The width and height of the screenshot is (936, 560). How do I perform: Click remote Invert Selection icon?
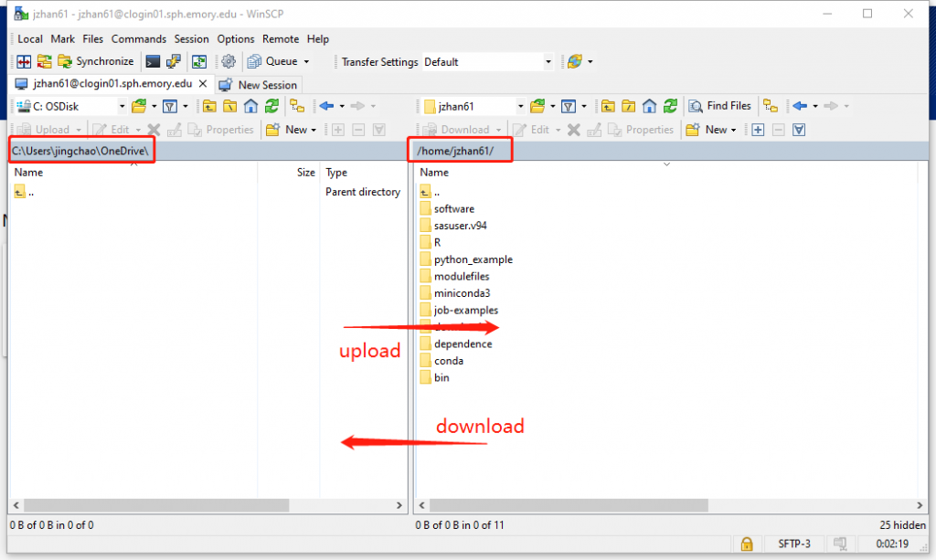[799, 130]
